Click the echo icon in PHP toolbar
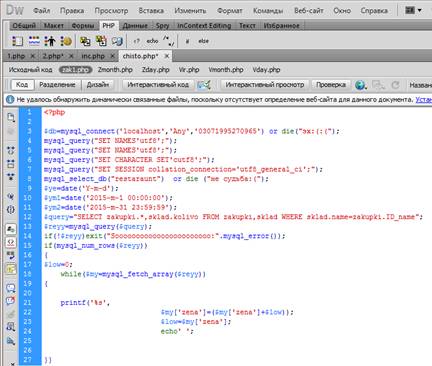Screen dimensions: 432x366 pos(152,41)
